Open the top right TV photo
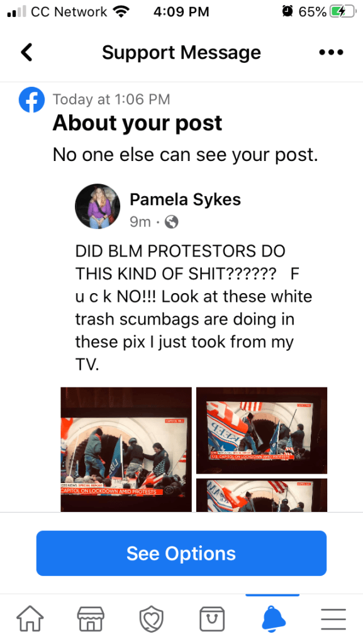Image resolution: width=363 pixels, height=644 pixels. (x=262, y=430)
